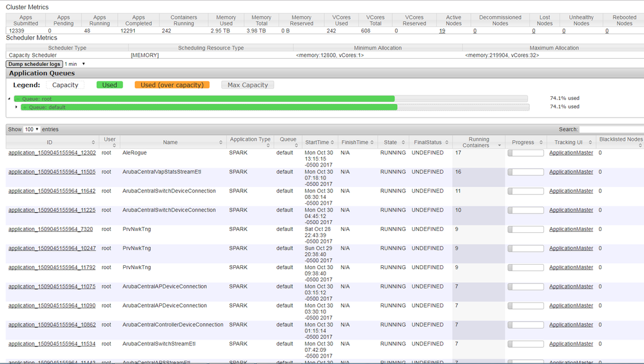The height and width of the screenshot is (364, 644).
Task: Click sort arrows on StartTime column
Action: [333, 143]
